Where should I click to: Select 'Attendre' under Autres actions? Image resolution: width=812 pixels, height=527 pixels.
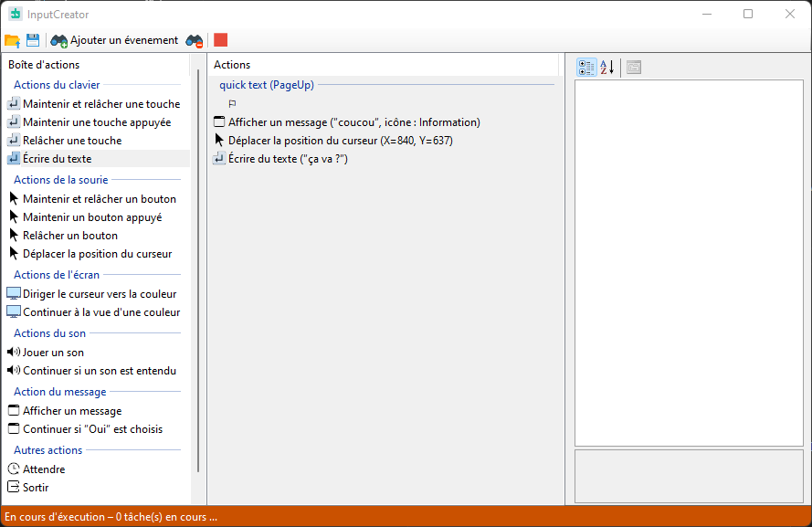coord(44,469)
